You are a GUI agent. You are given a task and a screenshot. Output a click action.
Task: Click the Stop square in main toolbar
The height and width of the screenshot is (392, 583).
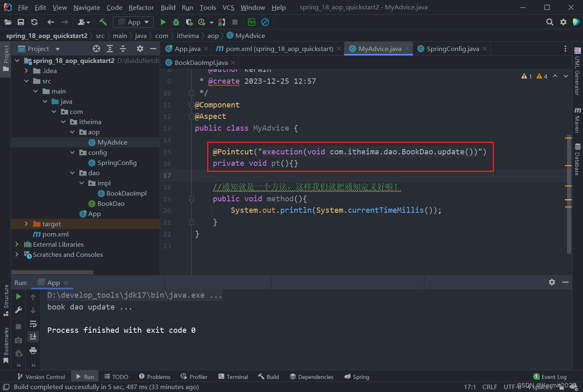point(235,22)
